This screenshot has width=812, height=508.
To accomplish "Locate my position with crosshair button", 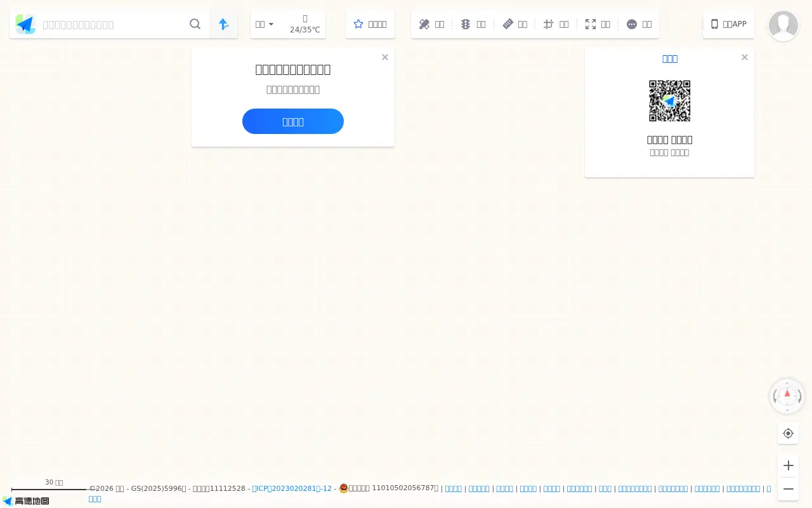I will (788, 433).
